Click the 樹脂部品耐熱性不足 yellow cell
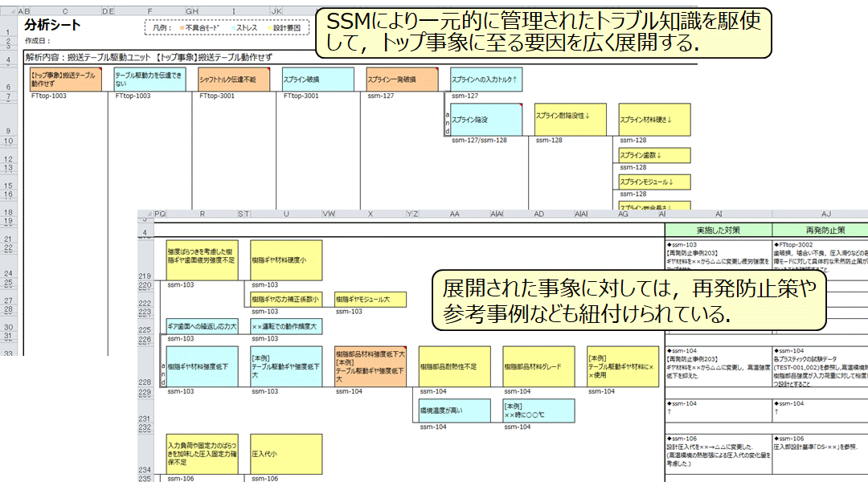Viewport: 868px width, 482px height. pos(454,366)
